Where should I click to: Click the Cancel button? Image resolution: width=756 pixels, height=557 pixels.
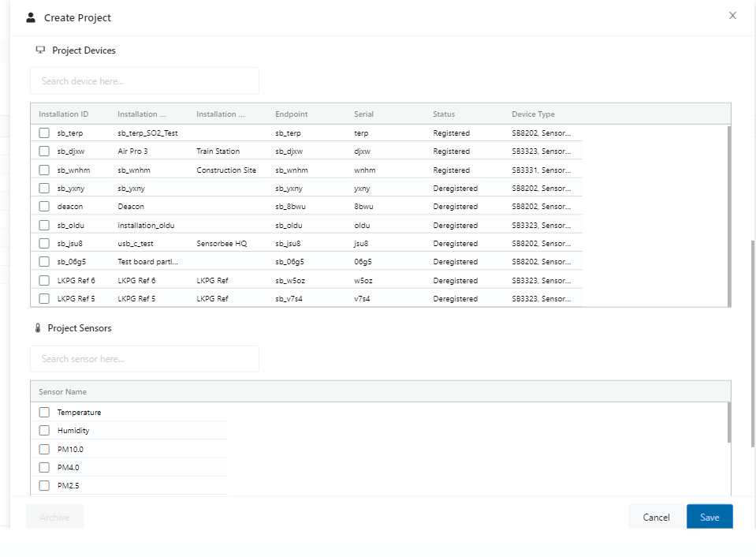point(656,517)
